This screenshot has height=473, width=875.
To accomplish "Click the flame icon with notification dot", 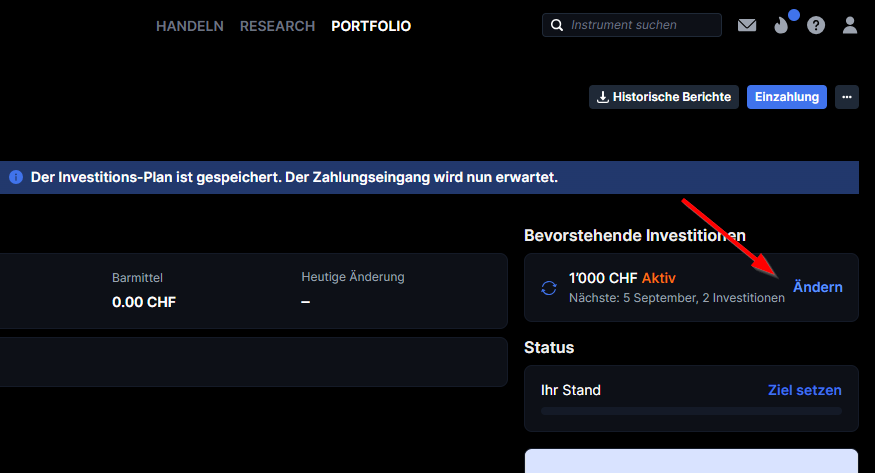I will click(782, 26).
